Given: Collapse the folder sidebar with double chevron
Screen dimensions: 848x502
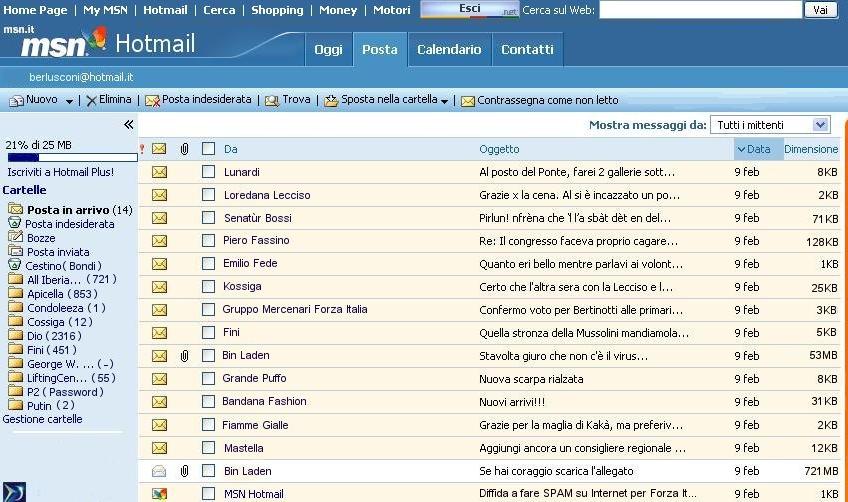Looking at the screenshot, I should [128, 125].
